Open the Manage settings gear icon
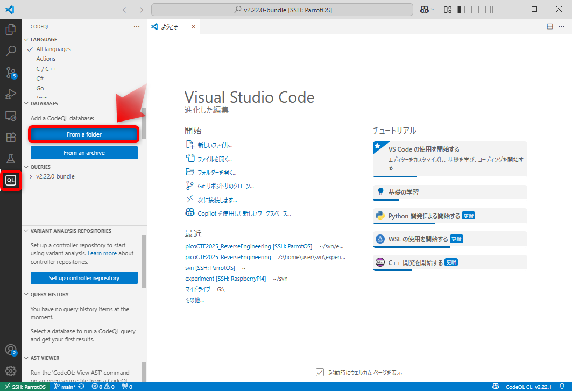The image size is (572, 392). 11,371
